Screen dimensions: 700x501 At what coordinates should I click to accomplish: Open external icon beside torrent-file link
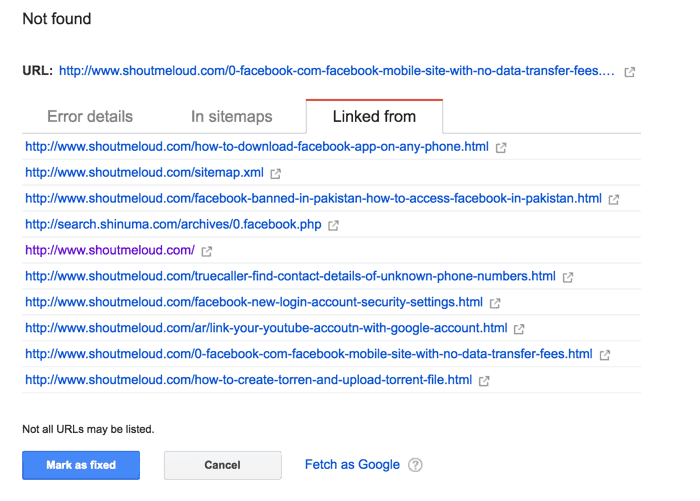click(x=484, y=381)
